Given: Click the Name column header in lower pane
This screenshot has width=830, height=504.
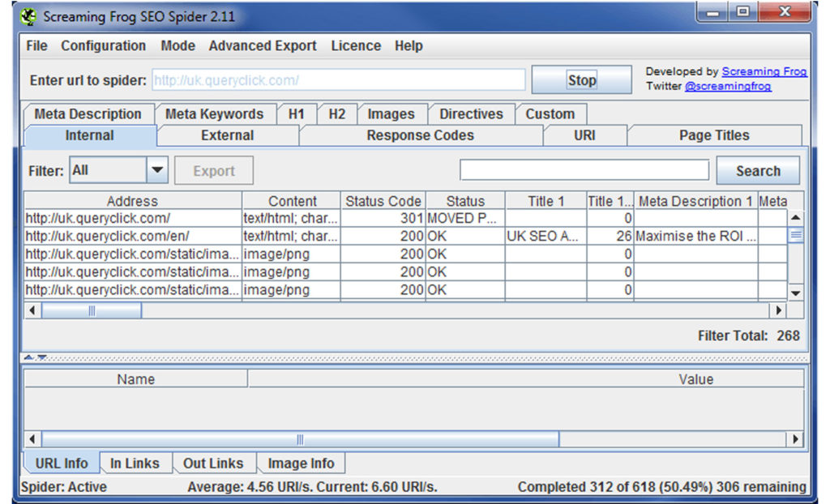Looking at the screenshot, I should [135, 379].
